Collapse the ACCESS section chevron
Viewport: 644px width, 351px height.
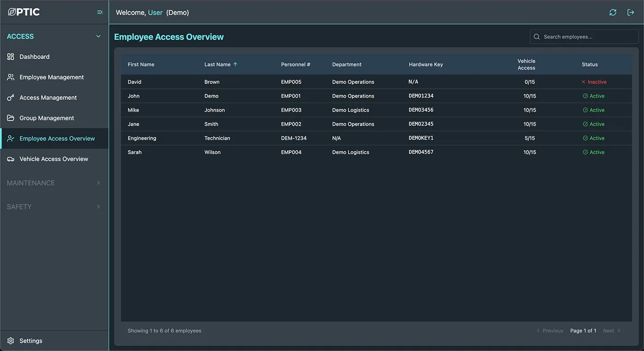click(98, 36)
